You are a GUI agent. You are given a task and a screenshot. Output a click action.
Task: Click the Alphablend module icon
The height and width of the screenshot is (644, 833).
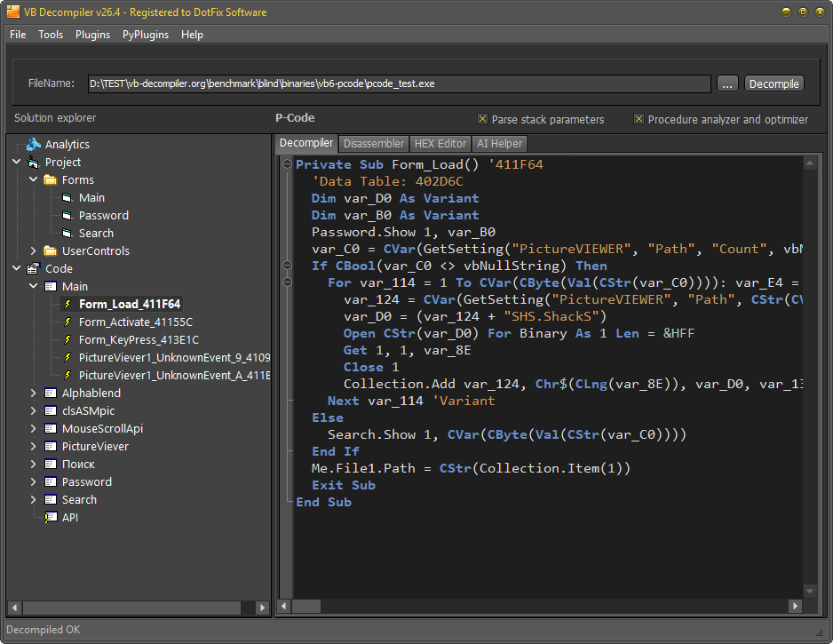[51, 394]
